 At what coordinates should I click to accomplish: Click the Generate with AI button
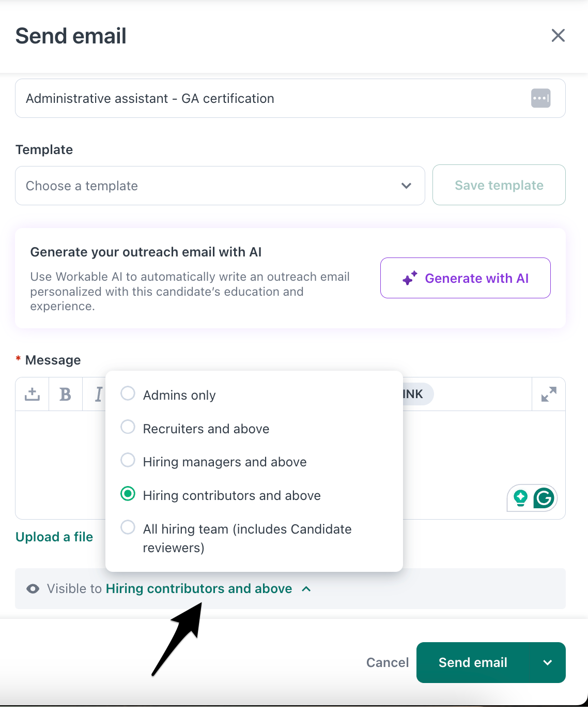[465, 278]
